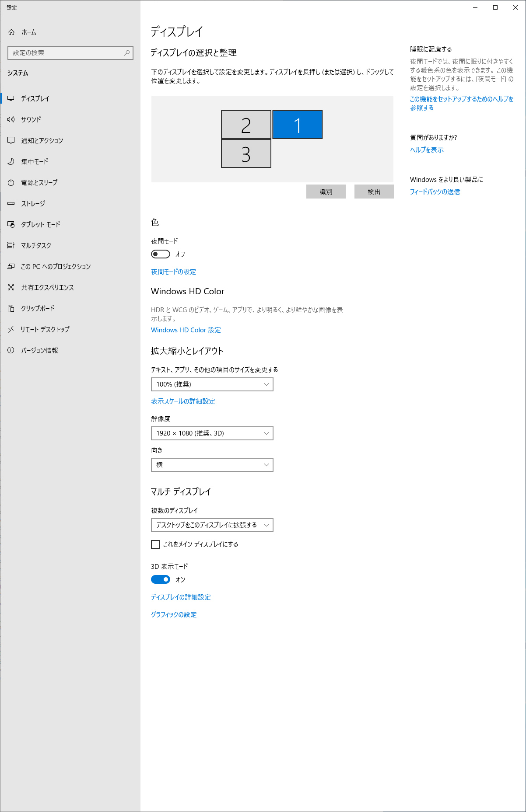Expand the 向き orientation dropdown
This screenshot has height=812, width=526.
(x=212, y=465)
